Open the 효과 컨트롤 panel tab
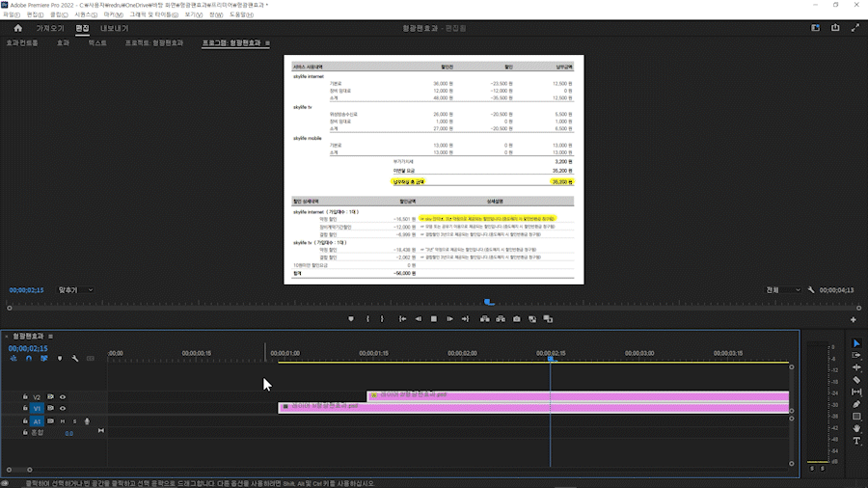Image resolution: width=868 pixels, height=488 pixels. pos(22,43)
